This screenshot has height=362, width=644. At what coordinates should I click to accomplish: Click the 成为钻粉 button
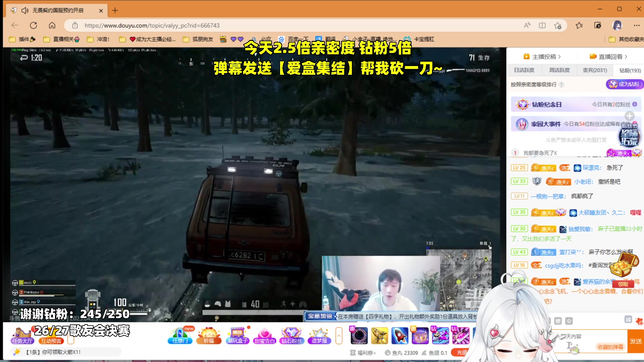click(625, 84)
